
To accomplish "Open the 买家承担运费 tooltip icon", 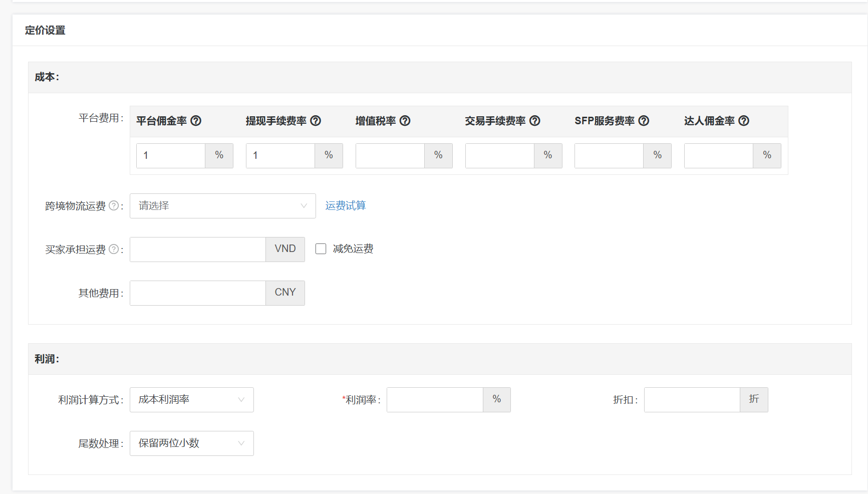I will point(115,249).
